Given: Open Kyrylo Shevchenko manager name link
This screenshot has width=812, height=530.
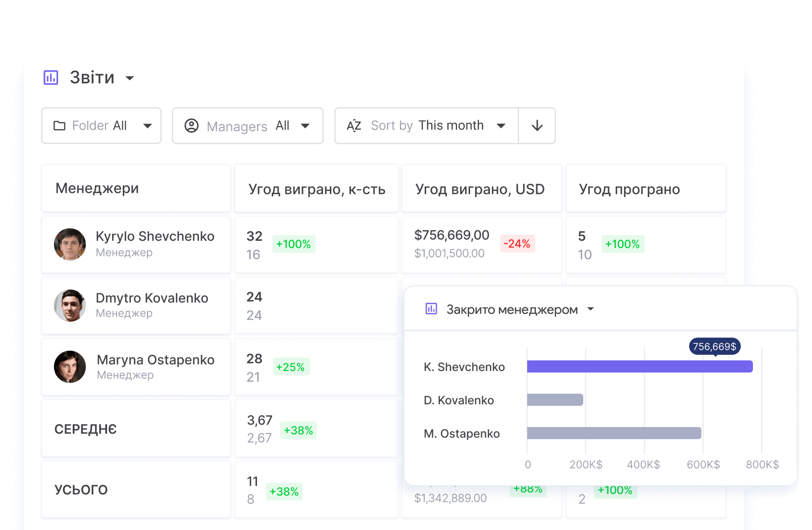Looking at the screenshot, I should [x=155, y=237].
